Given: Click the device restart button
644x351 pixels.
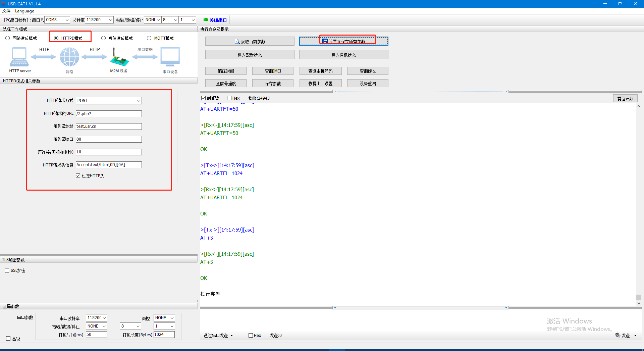Looking at the screenshot, I should point(368,84).
